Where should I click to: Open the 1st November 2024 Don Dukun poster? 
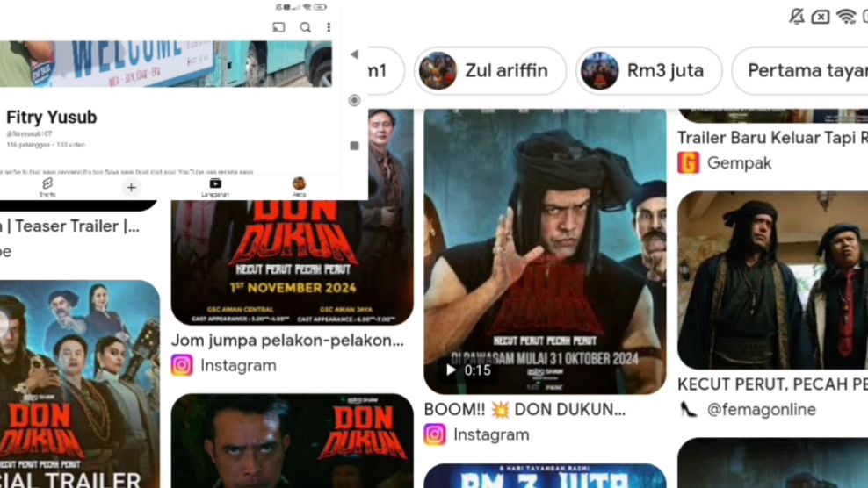293,262
